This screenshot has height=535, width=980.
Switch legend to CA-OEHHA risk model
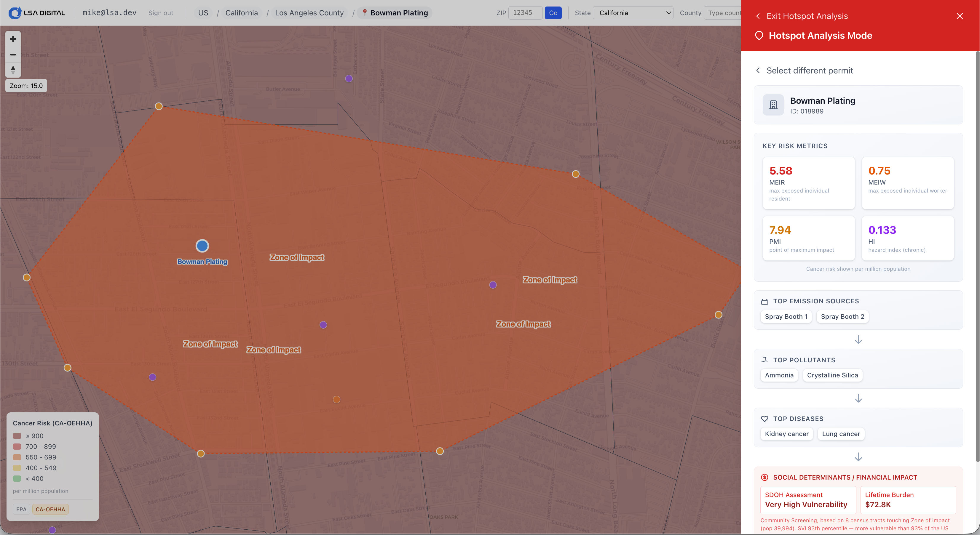(x=50, y=509)
